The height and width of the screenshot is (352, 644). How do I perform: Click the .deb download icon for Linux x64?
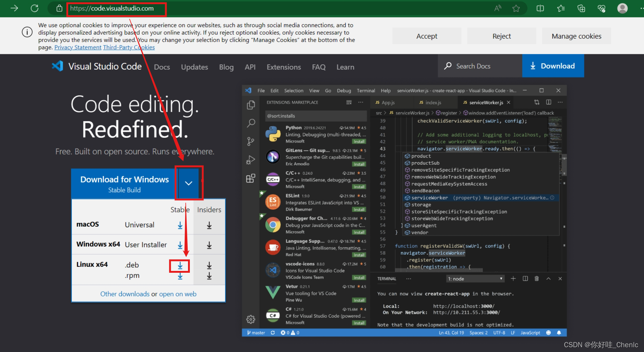pyautogui.click(x=180, y=265)
